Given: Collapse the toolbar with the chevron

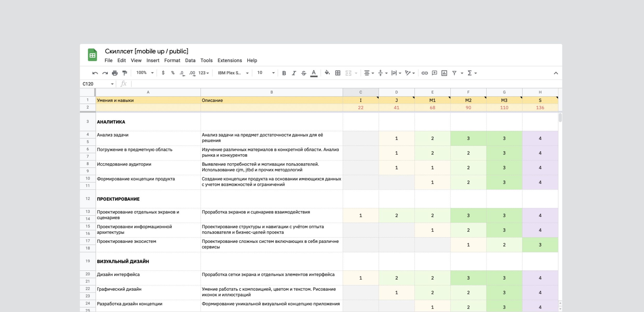Looking at the screenshot, I should tap(556, 73).
